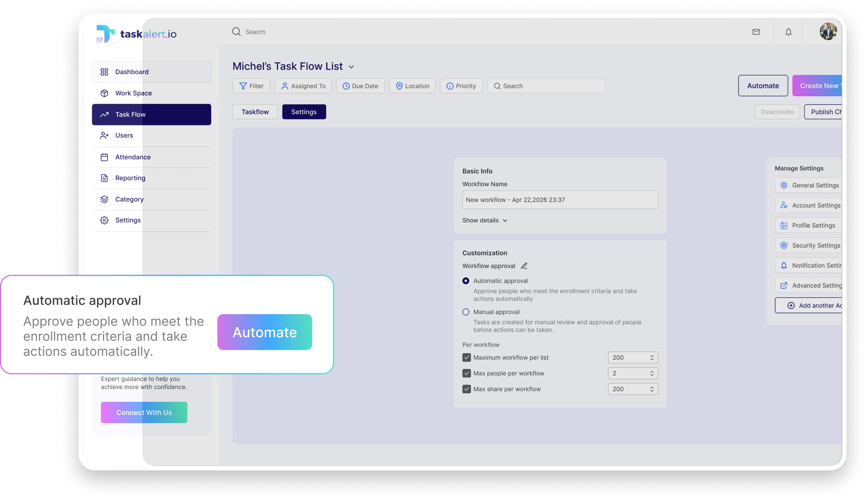Open the Users menu item
This screenshot has height=500, width=868.
pos(151,135)
